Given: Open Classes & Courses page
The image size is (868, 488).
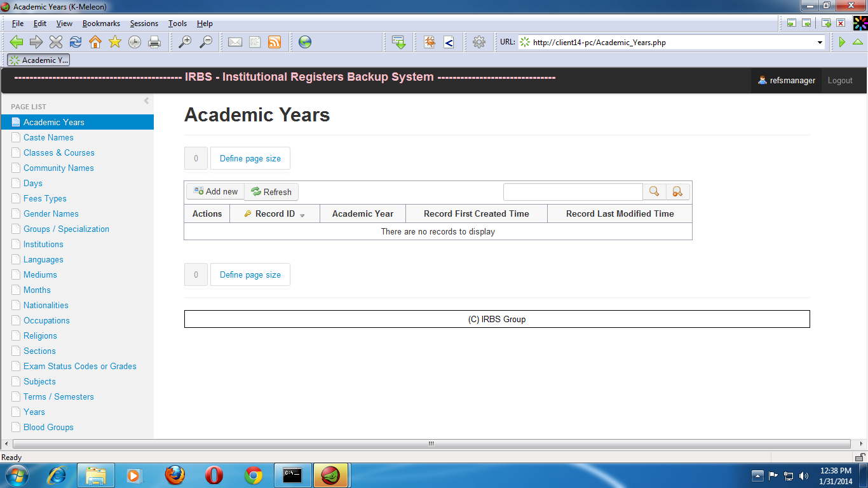Looking at the screenshot, I should click(x=58, y=153).
